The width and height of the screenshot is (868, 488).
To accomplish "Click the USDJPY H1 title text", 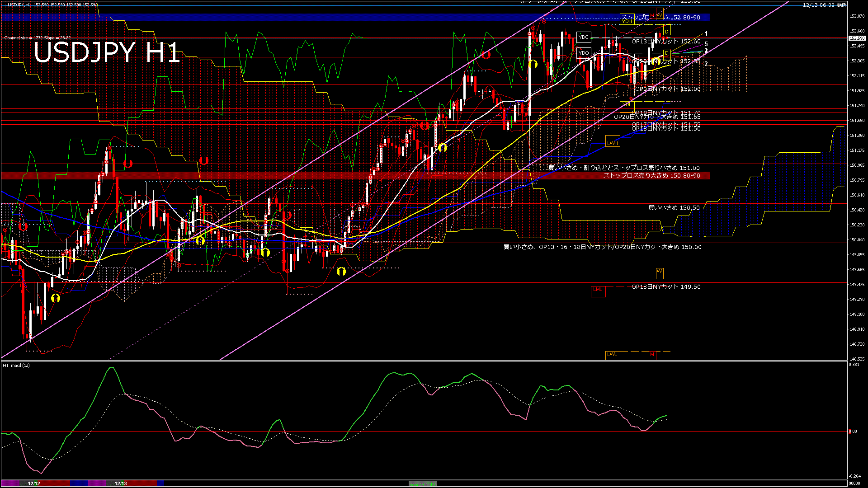I will (107, 52).
